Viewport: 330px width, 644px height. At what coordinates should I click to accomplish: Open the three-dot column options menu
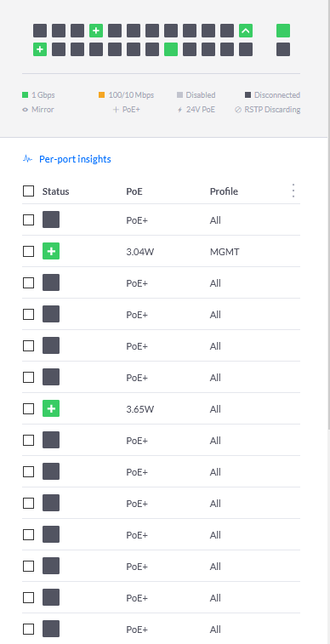[293, 191]
